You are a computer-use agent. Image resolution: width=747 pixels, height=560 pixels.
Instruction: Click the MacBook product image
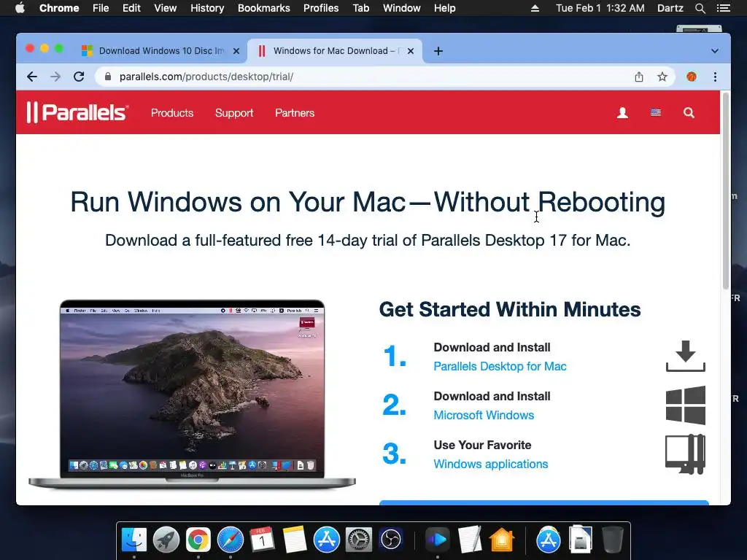click(x=192, y=394)
